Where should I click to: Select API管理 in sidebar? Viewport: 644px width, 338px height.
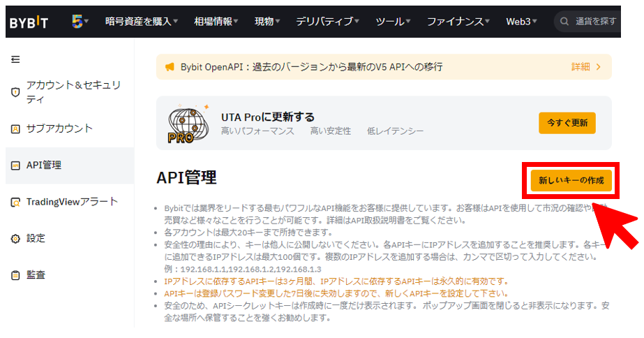coord(70,166)
